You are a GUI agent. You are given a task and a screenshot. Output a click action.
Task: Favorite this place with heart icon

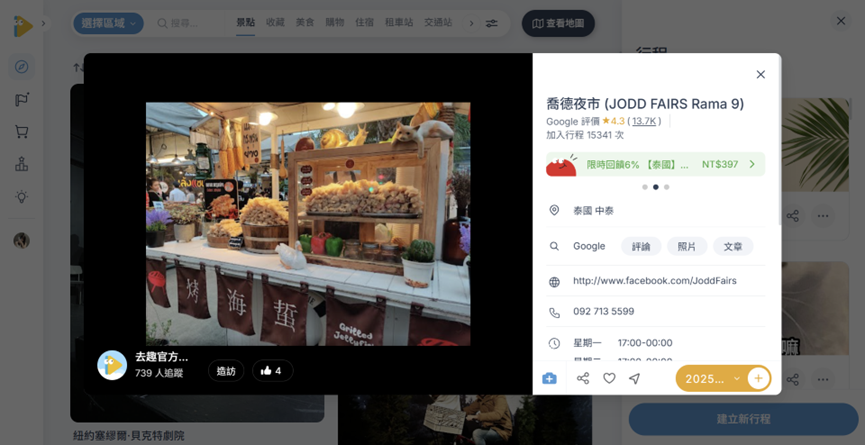609,378
